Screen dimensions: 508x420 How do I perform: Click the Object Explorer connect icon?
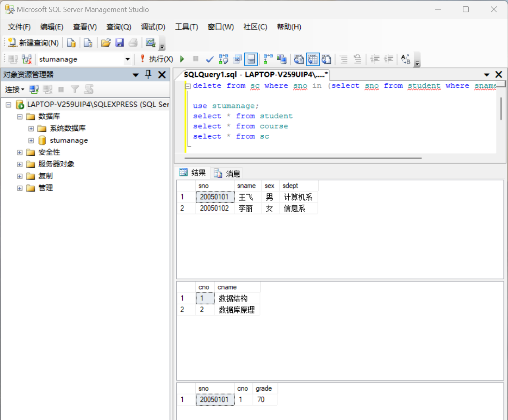(x=34, y=89)
